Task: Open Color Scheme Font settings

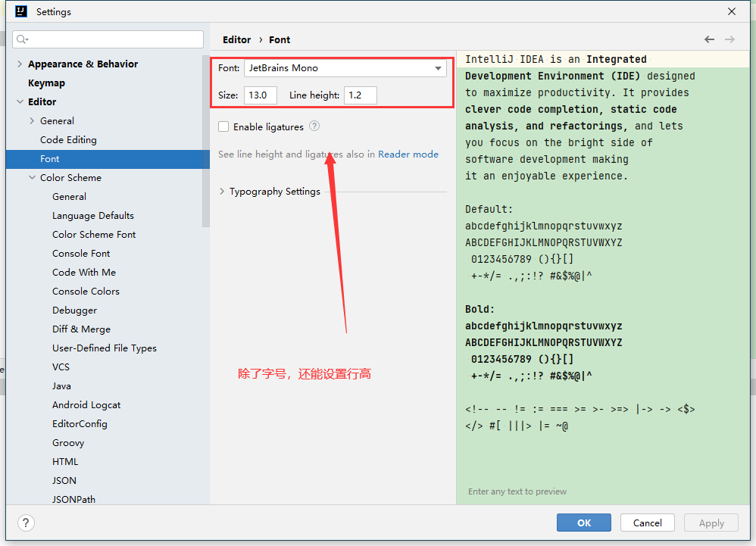Action: click(x=94, y=234)
